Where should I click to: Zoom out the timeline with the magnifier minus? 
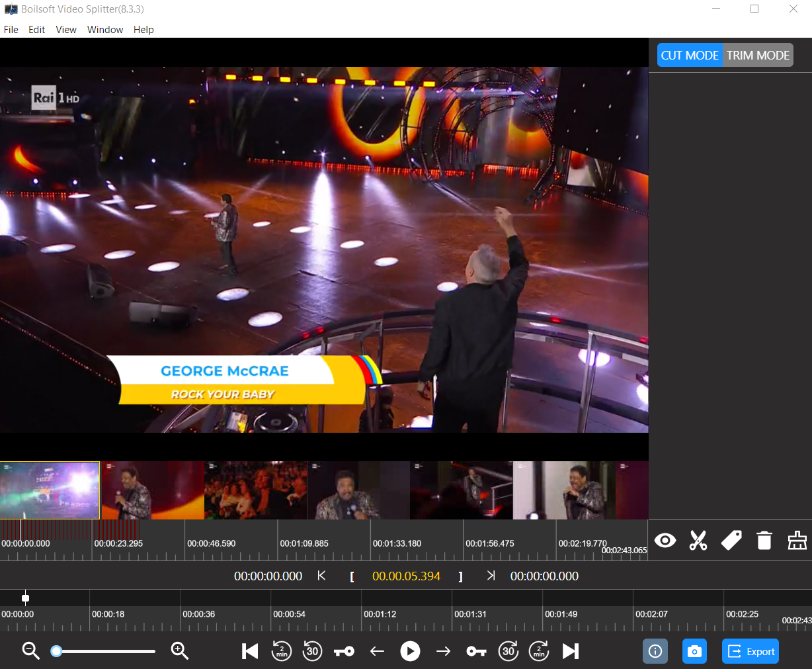(31, 651)
